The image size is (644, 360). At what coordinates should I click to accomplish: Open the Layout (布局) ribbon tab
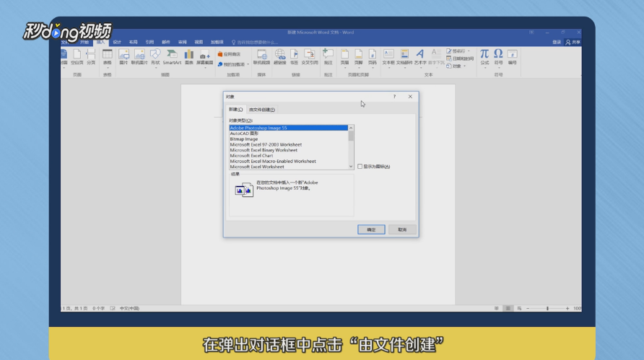[x=133, y=43]
